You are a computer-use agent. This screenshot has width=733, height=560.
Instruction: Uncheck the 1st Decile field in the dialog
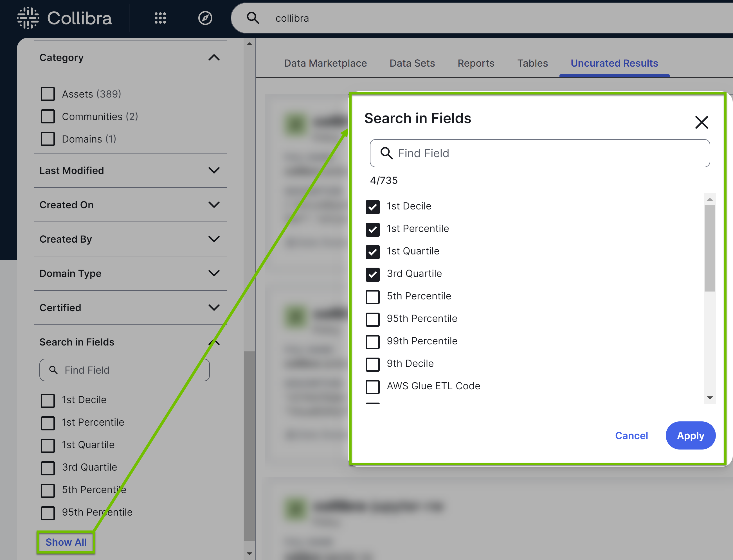tap(372, 207)
